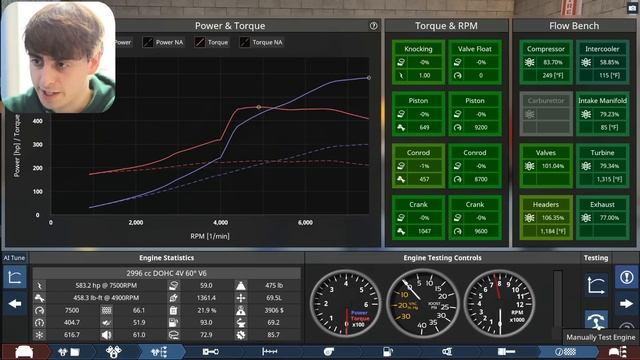The height and width of the screenshot is (360, 640).
Task: Open the exhaust headers tab in bottom bar
Action: coord(447,351)
